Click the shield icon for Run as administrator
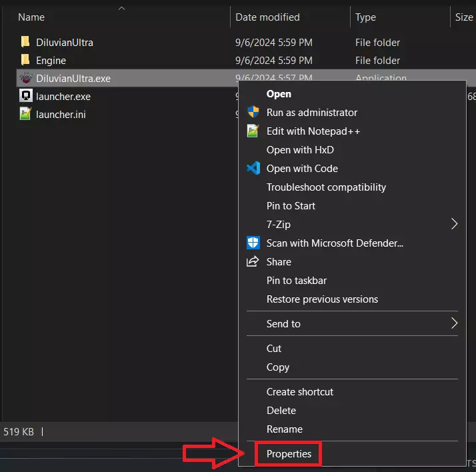Image resolution: width=476 pixels, height=472 pixels. pos(253,112)
